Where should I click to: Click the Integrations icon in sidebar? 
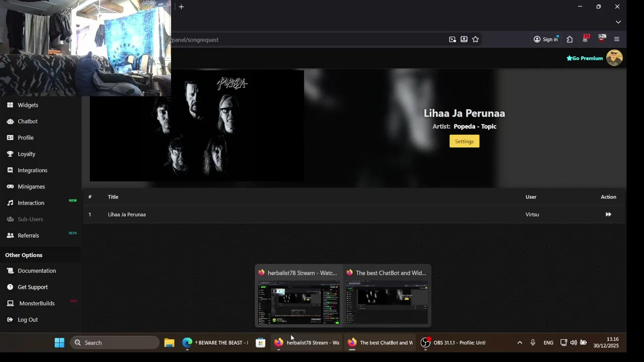[x=10, y=170]
